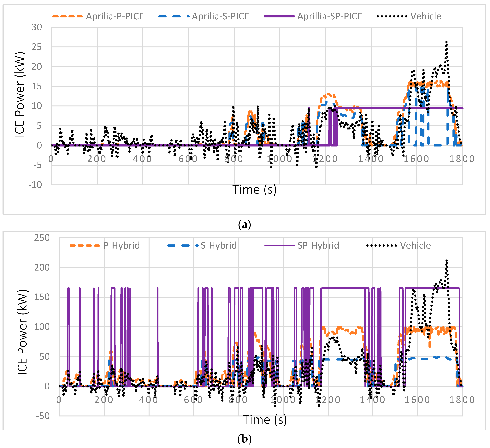Image resolution: width=490 pixels, height=448 pixels.
Task: Click the -50 y-axis label in bottom chart
Action: click(x=43, y=416)
